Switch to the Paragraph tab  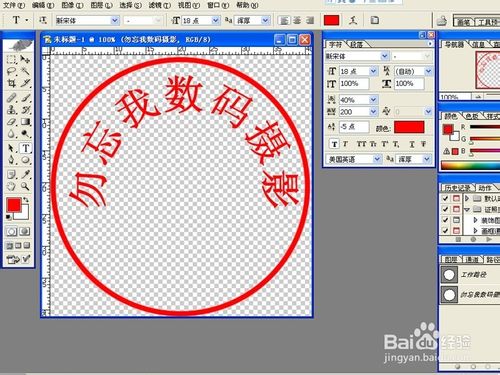click(x=356, y=44)
